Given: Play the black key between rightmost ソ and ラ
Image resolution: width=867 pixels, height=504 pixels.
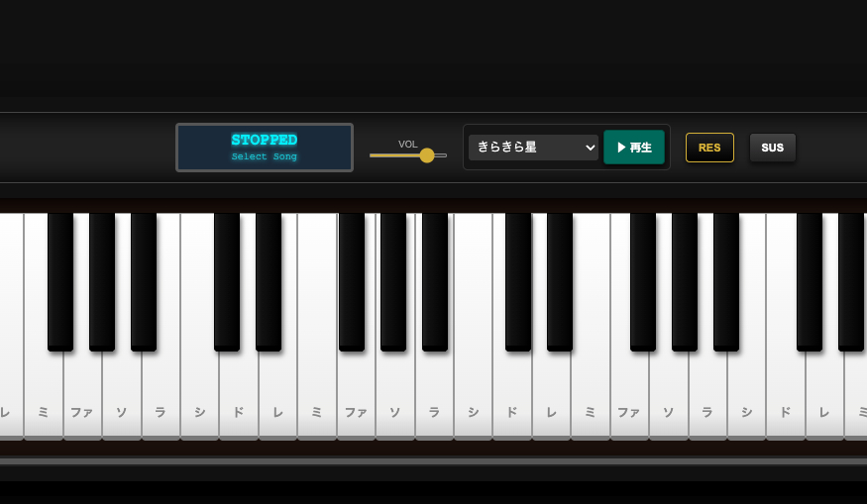Looking at the screenshot, I should [685, 282].
